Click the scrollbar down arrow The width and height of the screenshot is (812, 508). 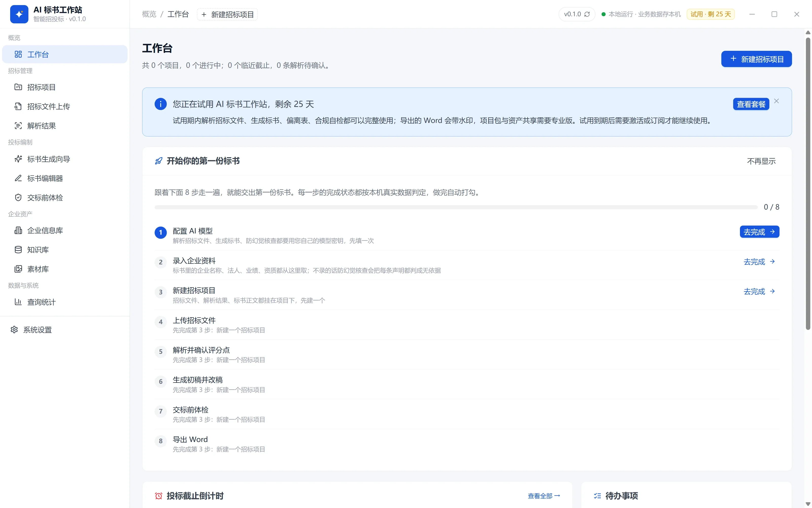click(808, 504)
